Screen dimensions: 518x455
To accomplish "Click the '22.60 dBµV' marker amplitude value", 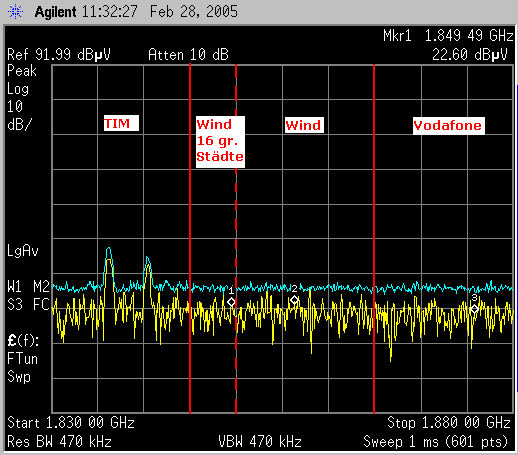I will [470, 55].
